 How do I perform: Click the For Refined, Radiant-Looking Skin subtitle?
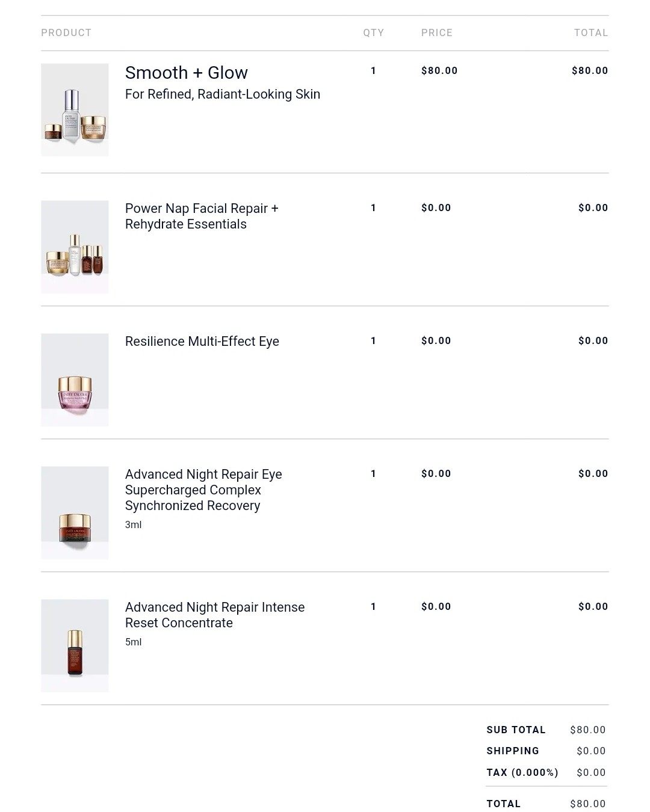222,94
